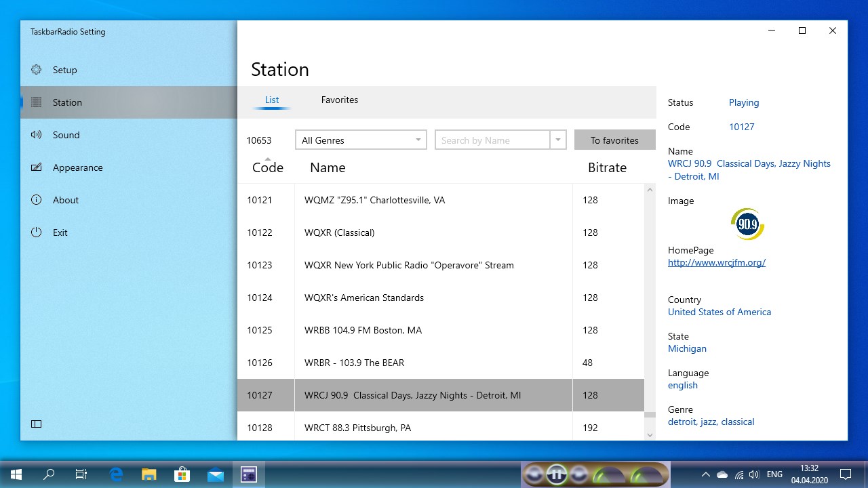Click the station list scrollbar thumb

(x=650, y=415)
